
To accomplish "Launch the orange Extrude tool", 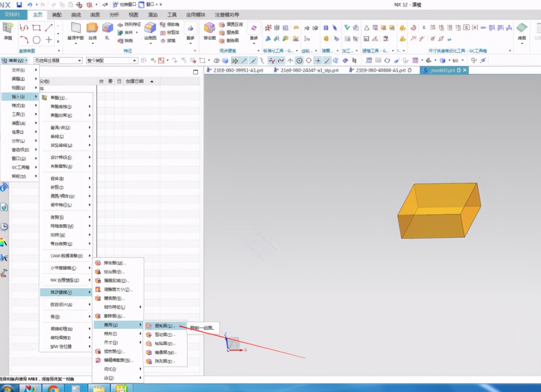I will (92, 28).
